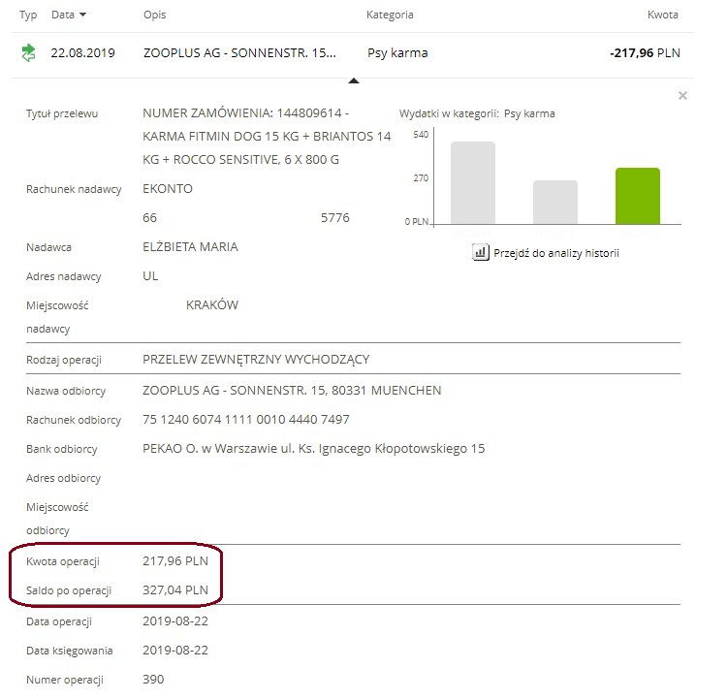Click the 'Kwota operacji' label

pos(63,561)
